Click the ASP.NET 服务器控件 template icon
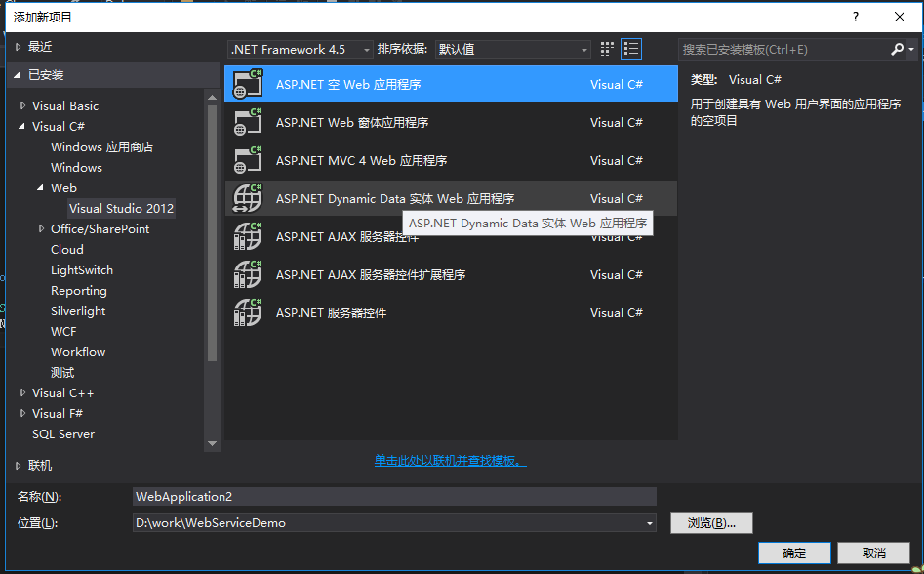Viewport: 924px width, 574px height. pos(248,312)
